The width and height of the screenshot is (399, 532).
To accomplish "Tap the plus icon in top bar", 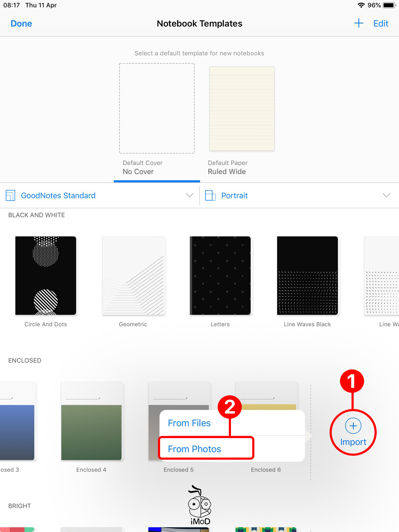I will click(358, 24).
